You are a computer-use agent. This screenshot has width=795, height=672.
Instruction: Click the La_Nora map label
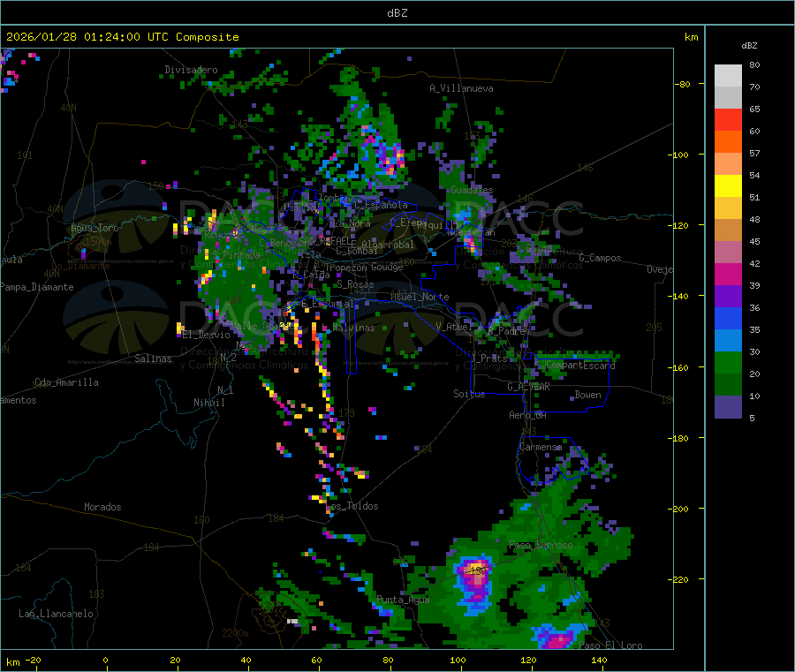click(x=352, y=223)
